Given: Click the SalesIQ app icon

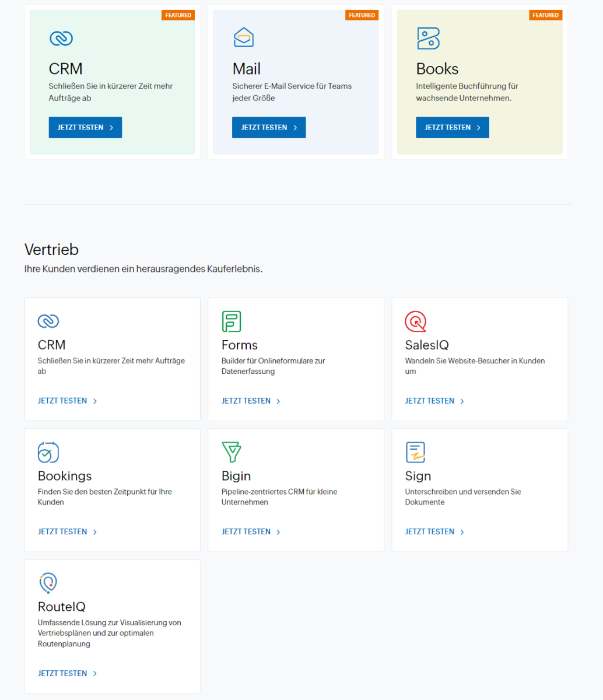Looking at the screenshot, I should tap(416, 321).
